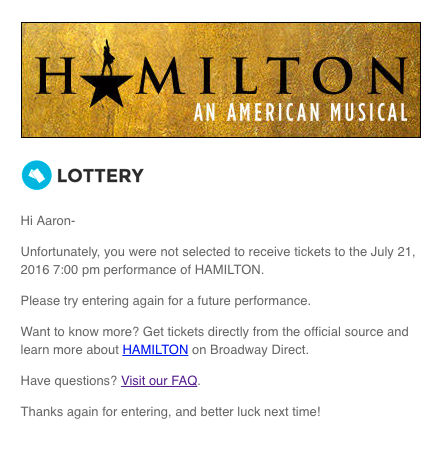Click the silhouetted figure atop the star
Viewport: 440px width, 455px height.
click(x=108, y=57)
